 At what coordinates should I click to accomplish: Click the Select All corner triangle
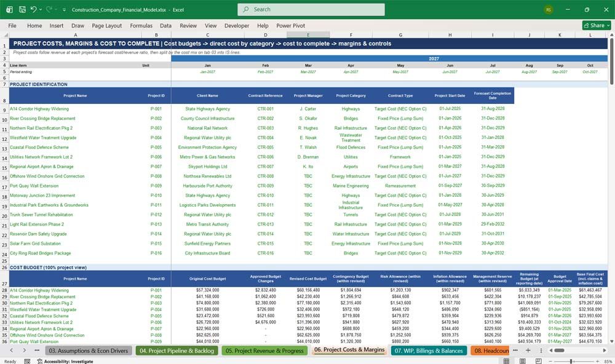tap(5, 35)
